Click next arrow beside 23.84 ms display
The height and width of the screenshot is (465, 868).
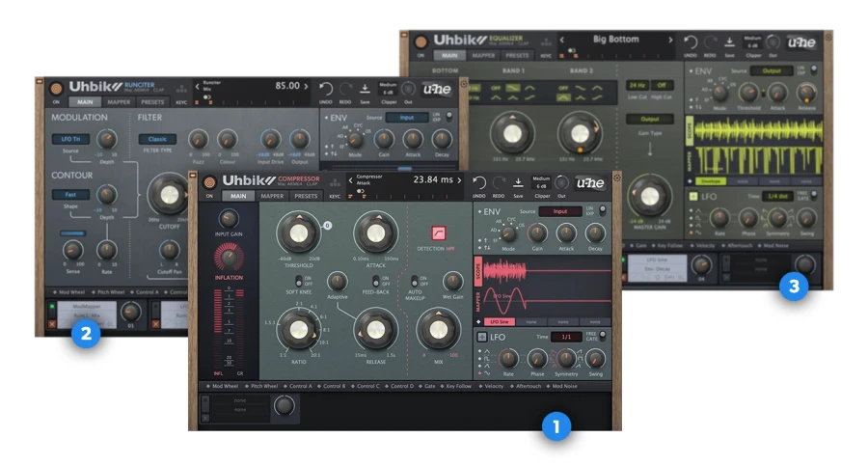(x=459, y=179)
